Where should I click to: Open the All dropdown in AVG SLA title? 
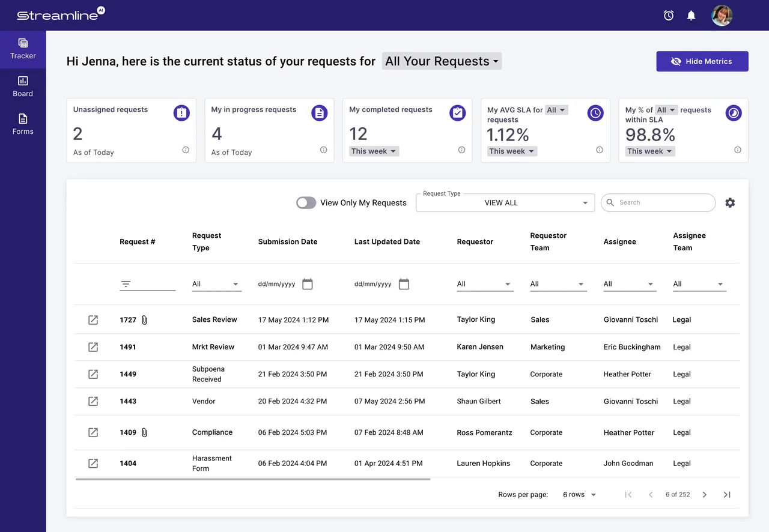pyautogui.click(x=556, y=110)
